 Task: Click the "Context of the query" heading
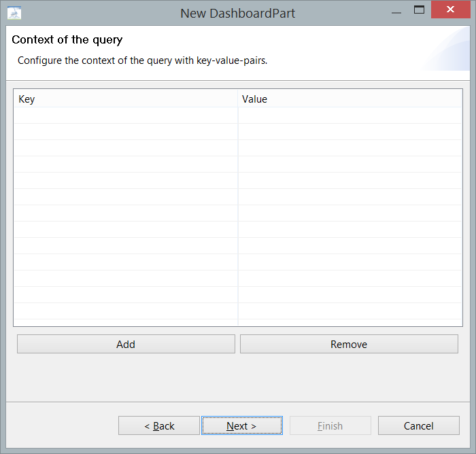67,40
